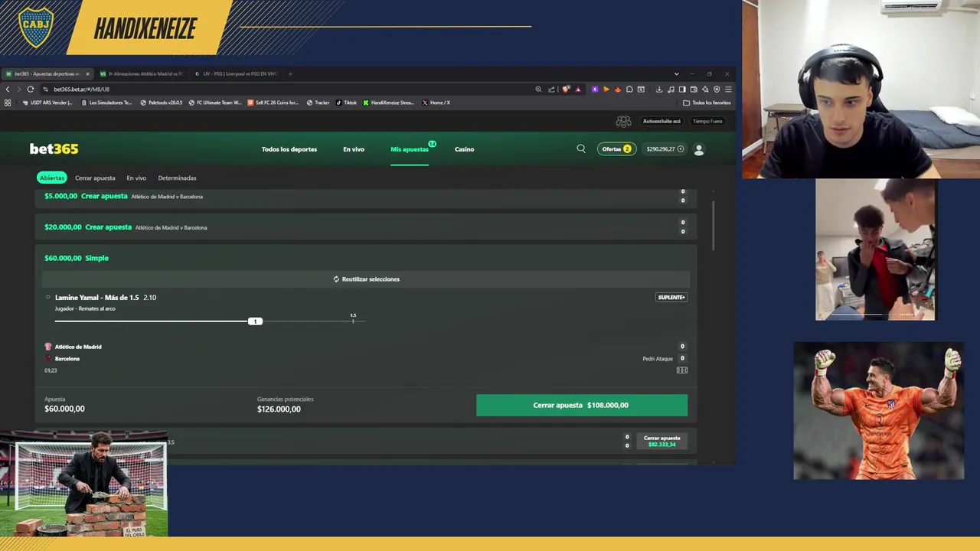Viewport: 980px width, 551px height.
Task: Expand the $20.000,00 Crear apuesta bet
Action: tap(366, 227)
